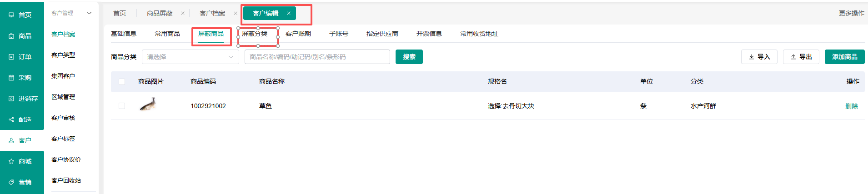Open the 更多操作 menu

[x=852, y=13]
